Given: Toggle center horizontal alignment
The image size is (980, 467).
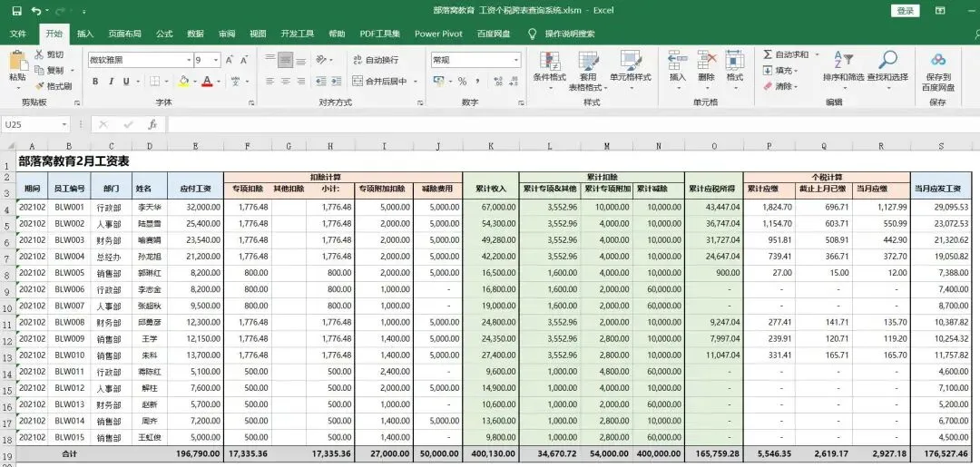Looking at the screenshot, I should click(x=286, y=82).
